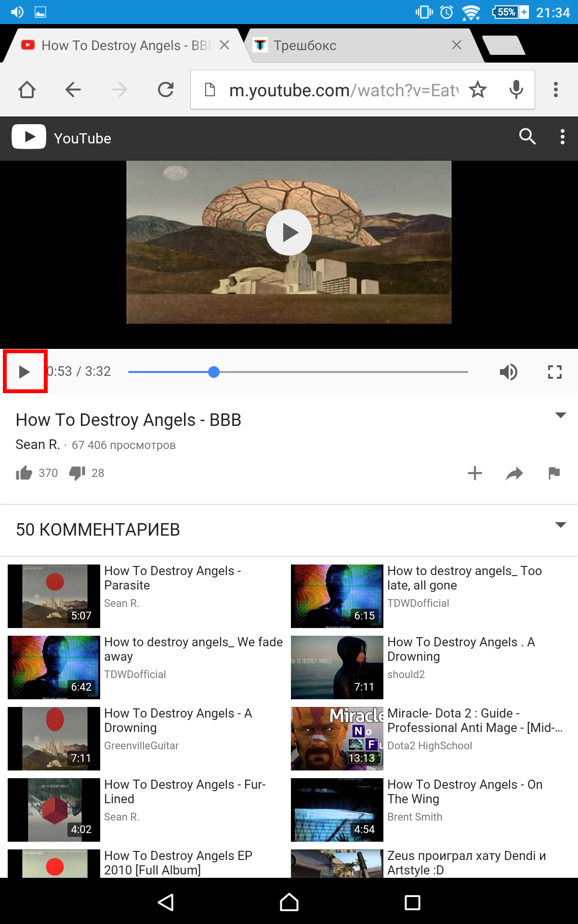578x924 pixels.
Task: Open Chrome browser overflow menu
Action: 556,90
